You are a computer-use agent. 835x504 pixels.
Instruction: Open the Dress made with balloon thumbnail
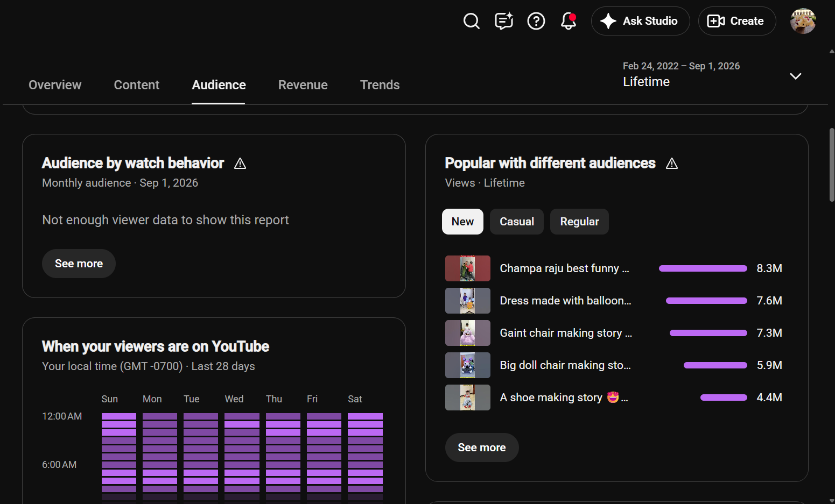click(467, 301)
